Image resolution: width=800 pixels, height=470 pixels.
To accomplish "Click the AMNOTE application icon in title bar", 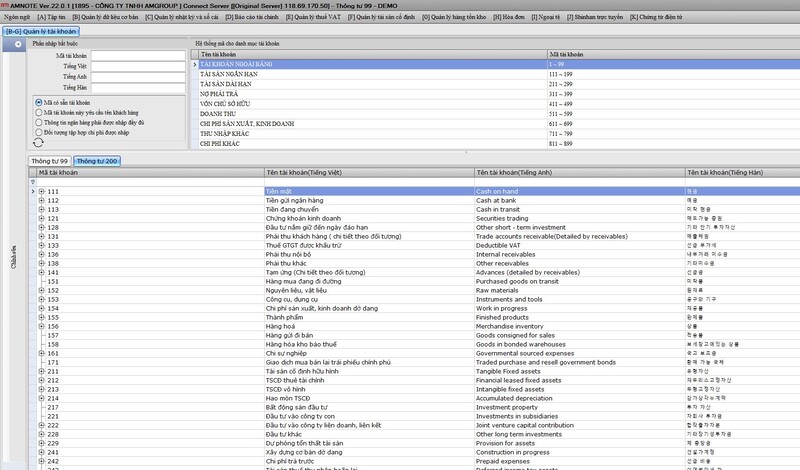I will pos(6,5).
